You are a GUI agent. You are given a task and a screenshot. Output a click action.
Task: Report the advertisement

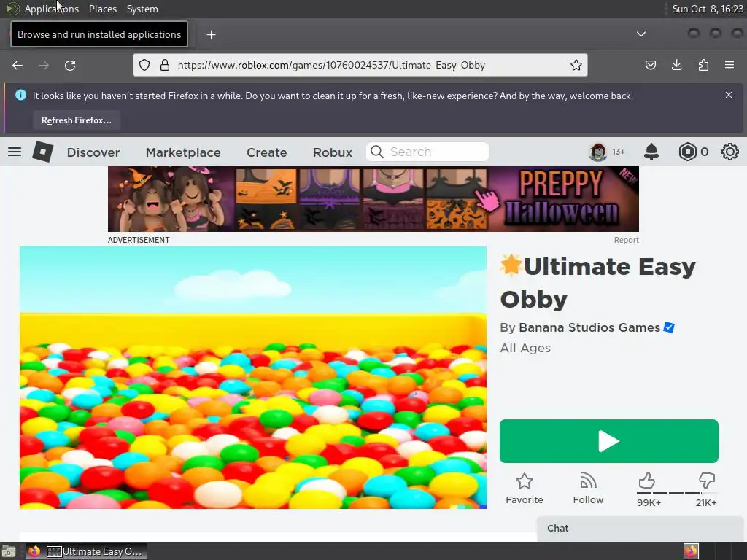point(626,240)
